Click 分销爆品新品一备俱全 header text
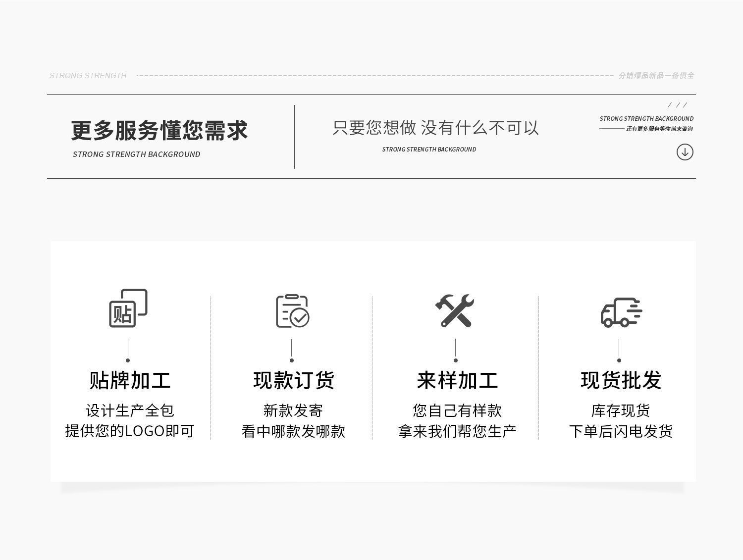 (x=656, y=76)
